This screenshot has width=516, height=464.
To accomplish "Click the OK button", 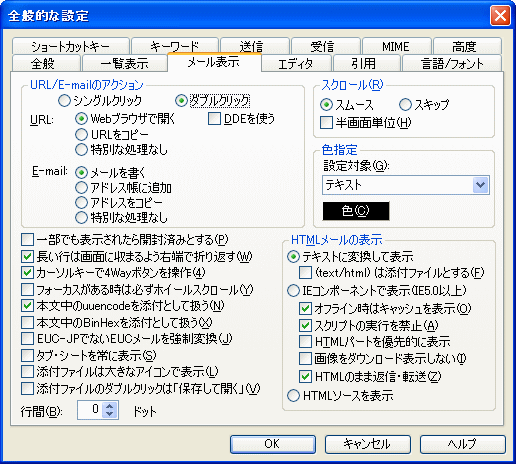I will [273, 444].
